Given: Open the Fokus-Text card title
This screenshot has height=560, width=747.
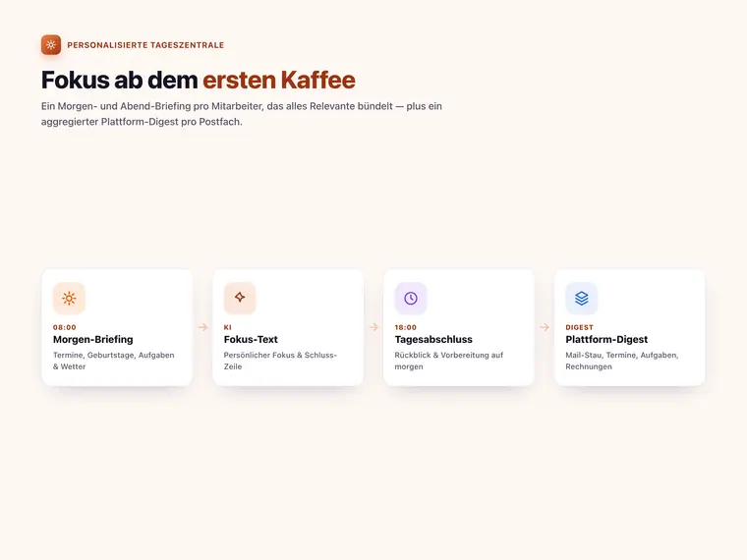Looking at the screenshot, I should point(251,340).
